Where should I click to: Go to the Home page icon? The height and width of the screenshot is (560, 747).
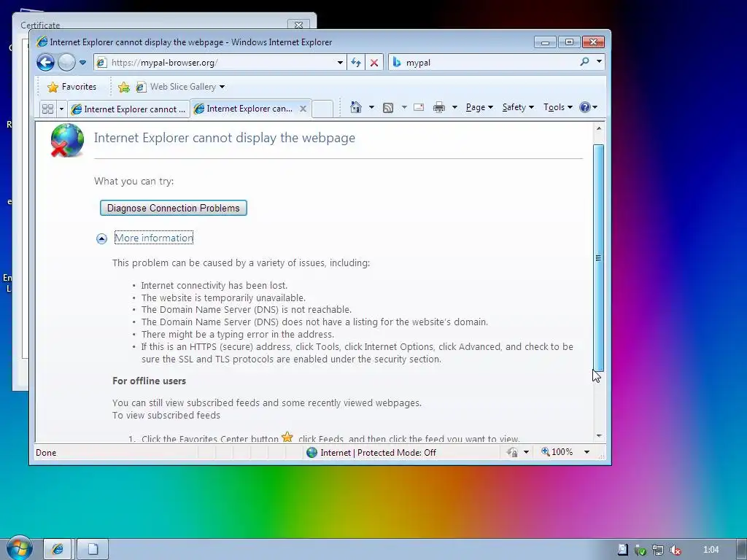pos(356,107)
